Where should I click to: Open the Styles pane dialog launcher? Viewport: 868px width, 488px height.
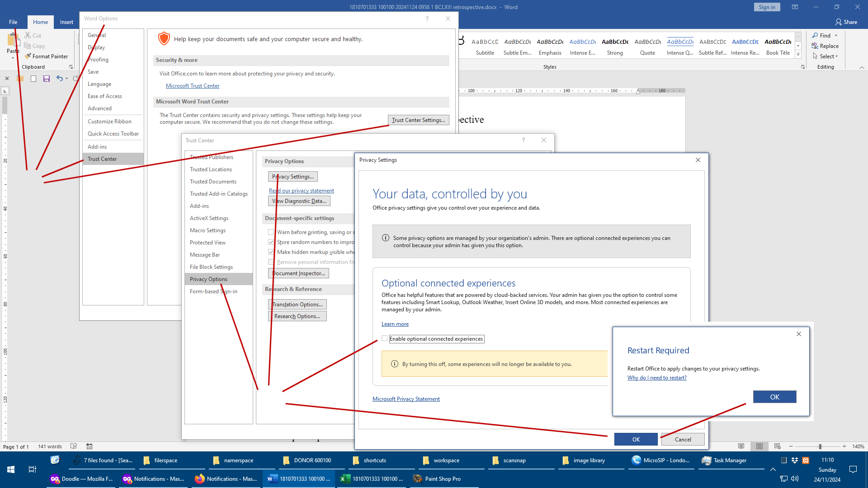[803, 67]
